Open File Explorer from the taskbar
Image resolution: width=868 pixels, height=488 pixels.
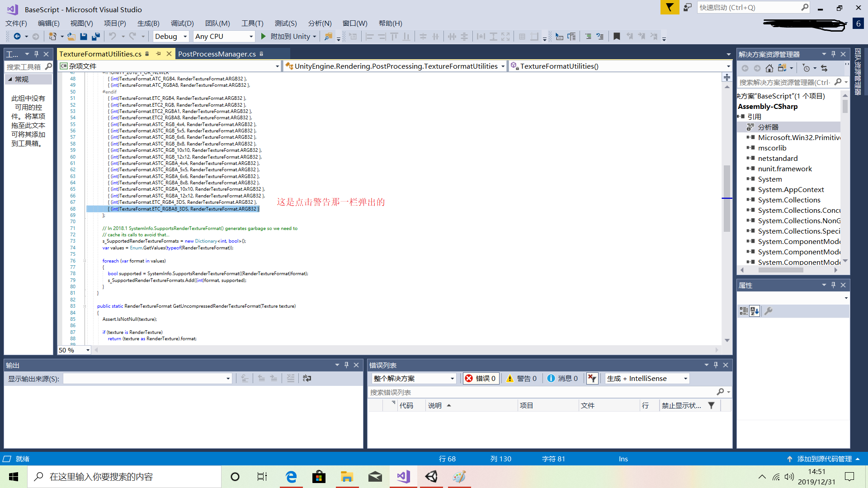point(347,476)
